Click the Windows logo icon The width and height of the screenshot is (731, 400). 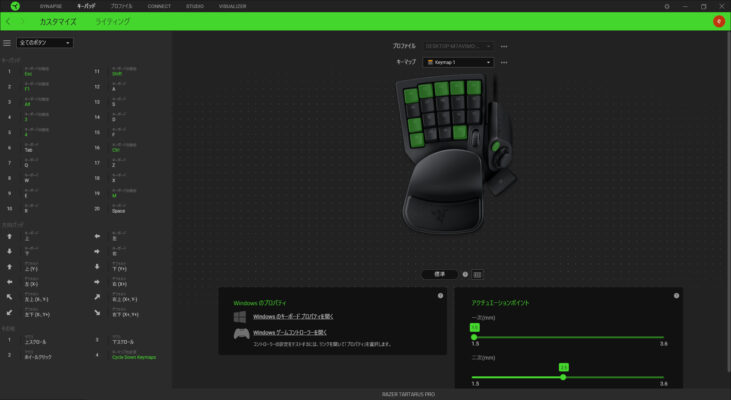(x=240, y=317)
